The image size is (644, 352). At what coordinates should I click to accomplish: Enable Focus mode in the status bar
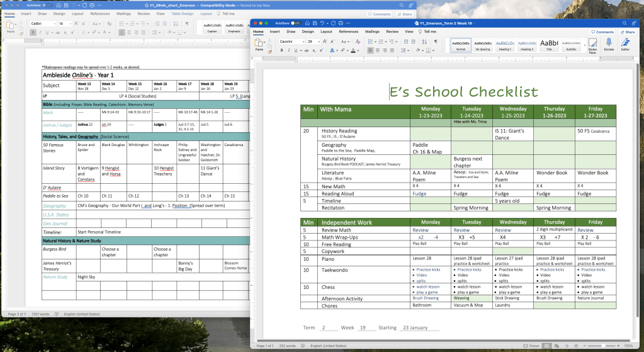[x=531, y=346]
